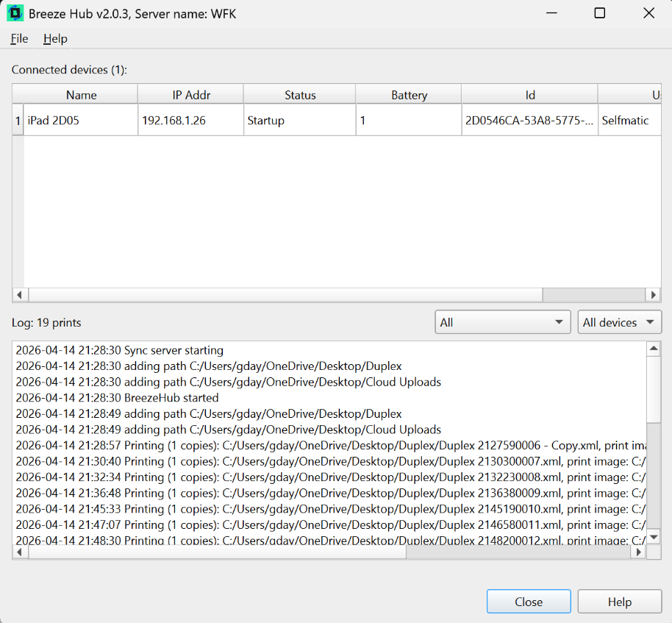Screen dimensions: 672x623
Task: Click the log scroll-up arrow
Action: [x=654, y=349]
